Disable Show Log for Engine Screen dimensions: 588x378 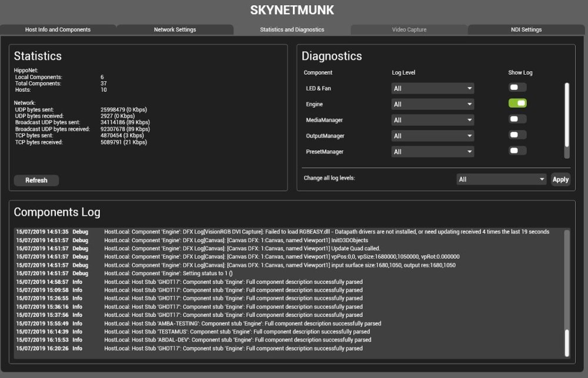point(517,103)
